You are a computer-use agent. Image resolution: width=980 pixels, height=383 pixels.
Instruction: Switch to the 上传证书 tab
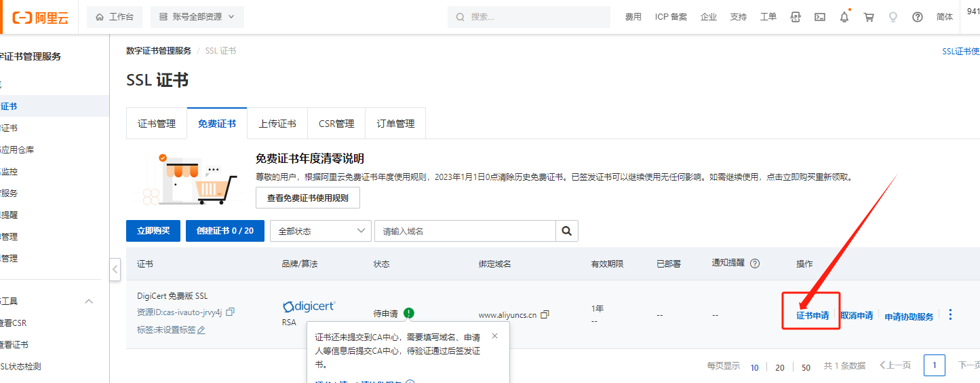click(x=277, y=124)
